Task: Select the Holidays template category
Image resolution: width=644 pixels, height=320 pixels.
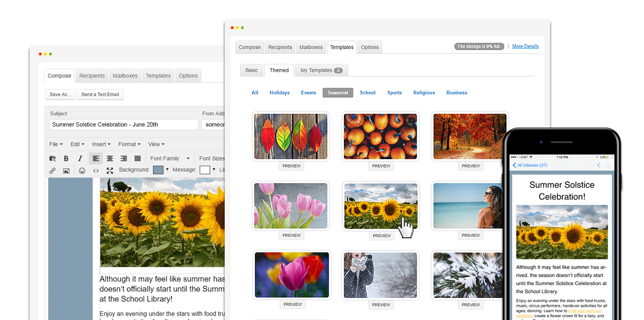Action: pyautogui.click(x=280, y=93)
